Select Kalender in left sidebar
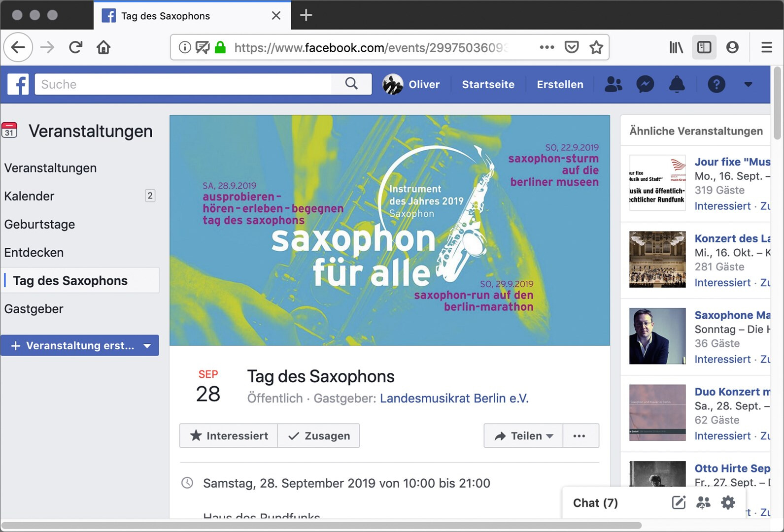This screenshot has width=784, height=532. coord(30,196)
